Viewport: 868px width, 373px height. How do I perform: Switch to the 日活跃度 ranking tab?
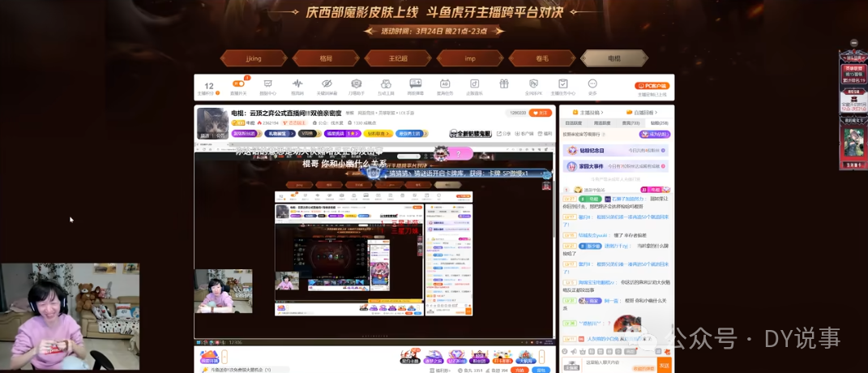[573, 123]
